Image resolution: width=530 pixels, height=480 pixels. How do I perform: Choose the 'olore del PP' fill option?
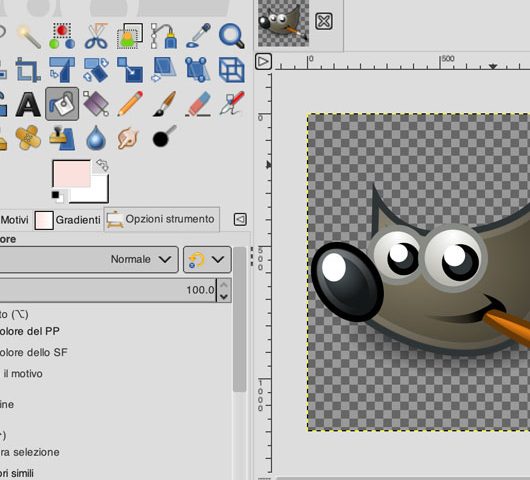[30, 331]
